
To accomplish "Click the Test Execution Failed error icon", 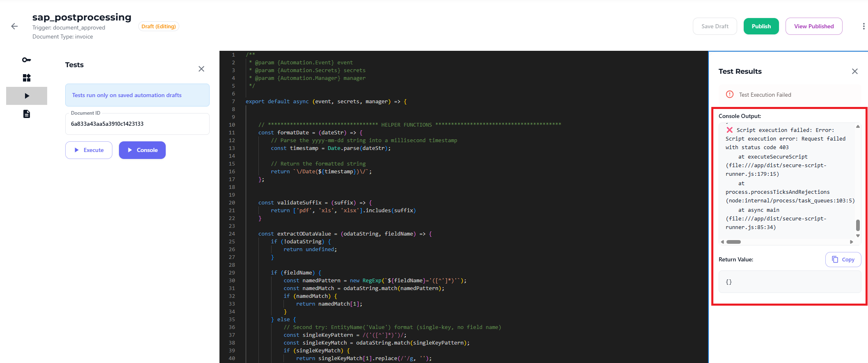I will click(x=730, y=94).
